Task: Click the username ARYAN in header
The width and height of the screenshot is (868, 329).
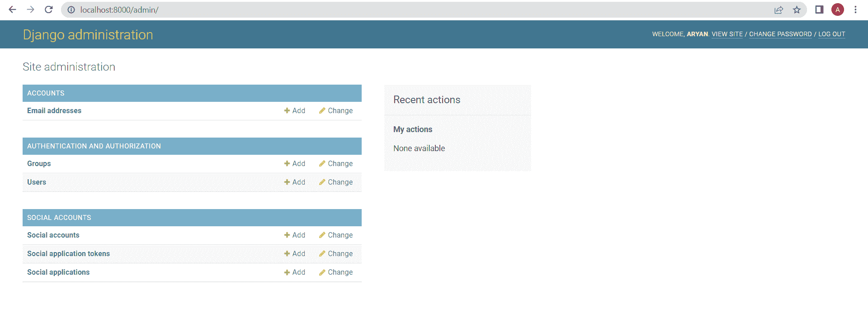Action: pyautogui.click(x=698, y=34)
